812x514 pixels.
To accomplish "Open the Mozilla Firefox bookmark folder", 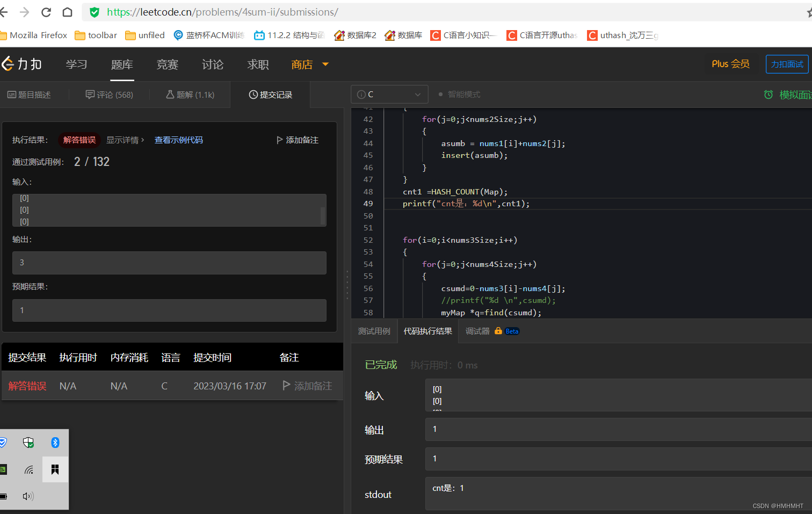I will tap(34, 35).
